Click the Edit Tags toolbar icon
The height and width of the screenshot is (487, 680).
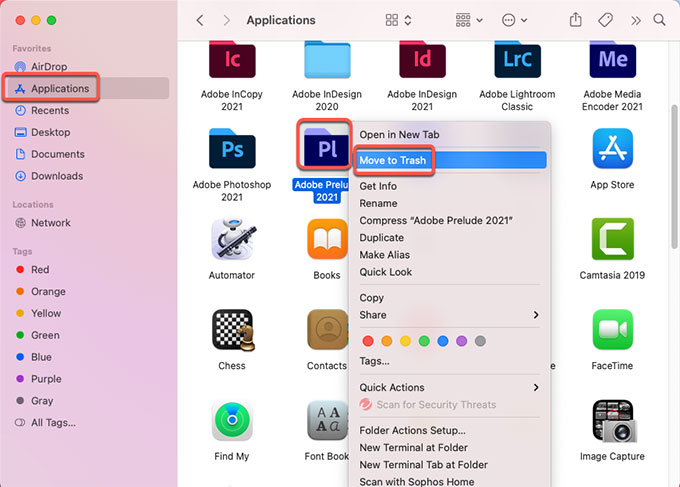tap(605, 20)
